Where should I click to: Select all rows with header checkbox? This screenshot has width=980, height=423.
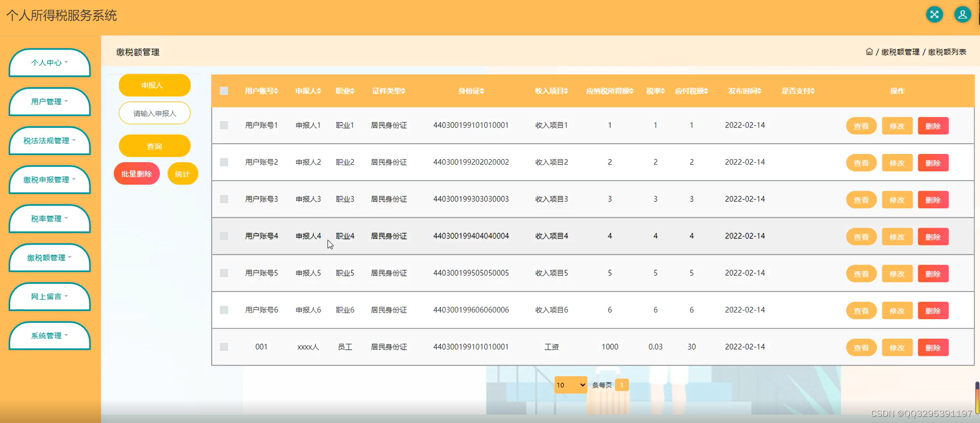point(224,91)
